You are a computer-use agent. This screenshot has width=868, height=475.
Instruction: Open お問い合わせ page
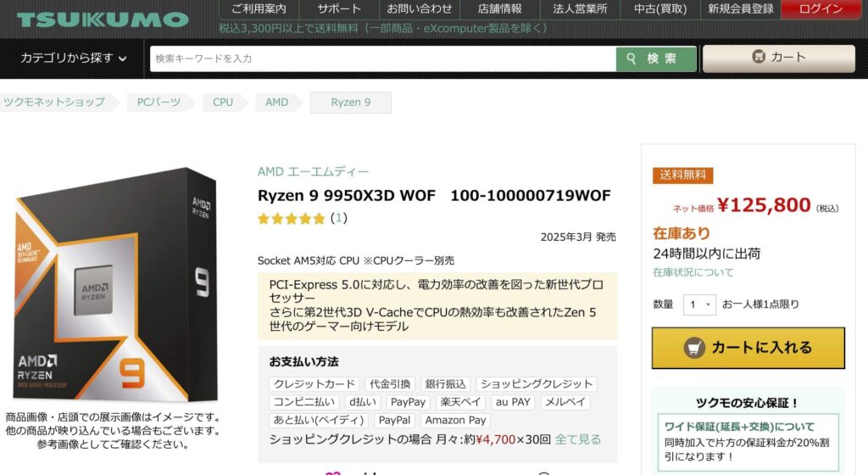click(420, 9)
